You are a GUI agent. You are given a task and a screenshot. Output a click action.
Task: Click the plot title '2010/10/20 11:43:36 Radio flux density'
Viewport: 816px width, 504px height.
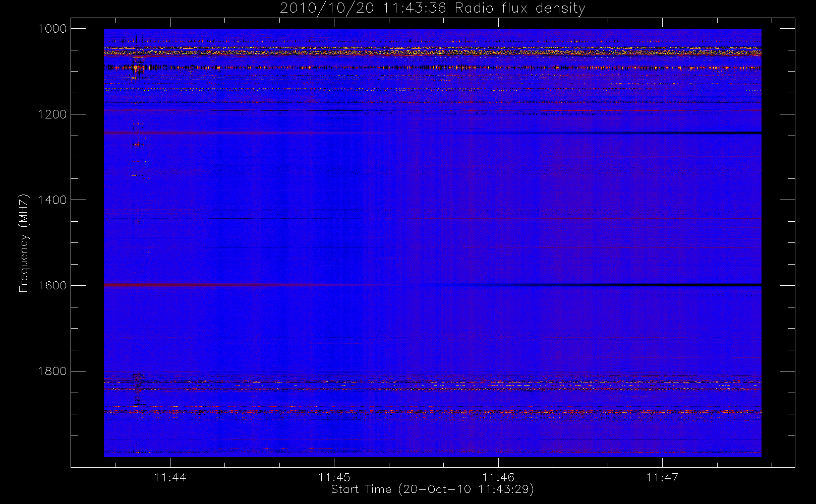[433, 9]
